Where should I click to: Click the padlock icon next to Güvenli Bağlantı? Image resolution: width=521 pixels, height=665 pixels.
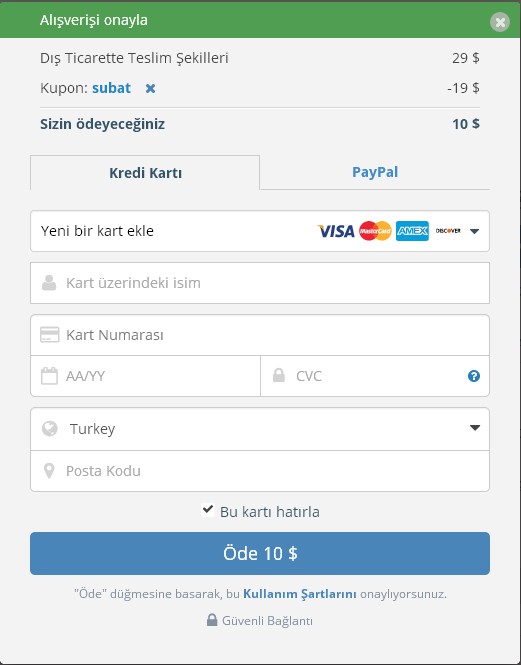pos(212,620)
